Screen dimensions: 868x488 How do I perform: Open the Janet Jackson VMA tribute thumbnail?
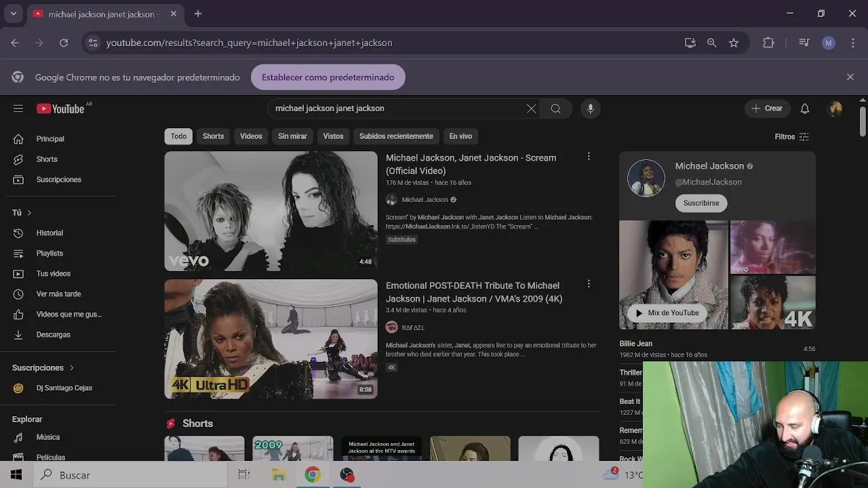(x=271, y=339)
